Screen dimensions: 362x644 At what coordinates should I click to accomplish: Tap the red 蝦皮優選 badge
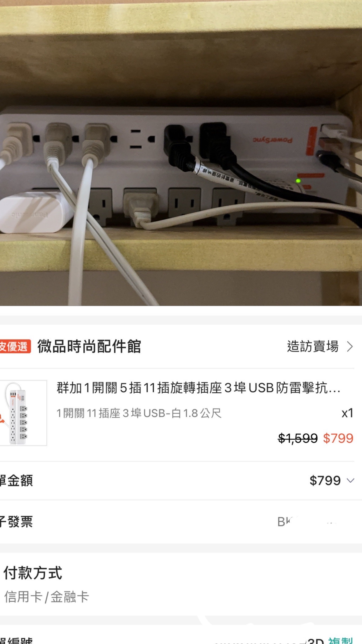[x=15, y=346]
